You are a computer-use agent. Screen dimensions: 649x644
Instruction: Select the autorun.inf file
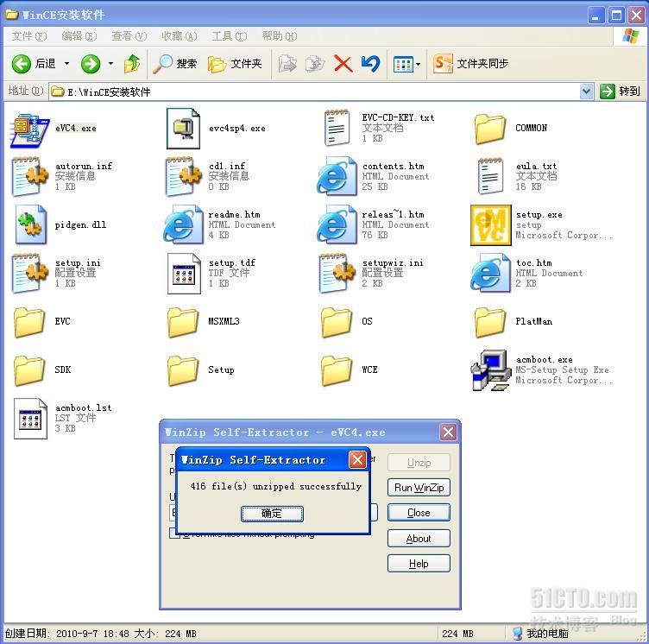click(30, 176)
